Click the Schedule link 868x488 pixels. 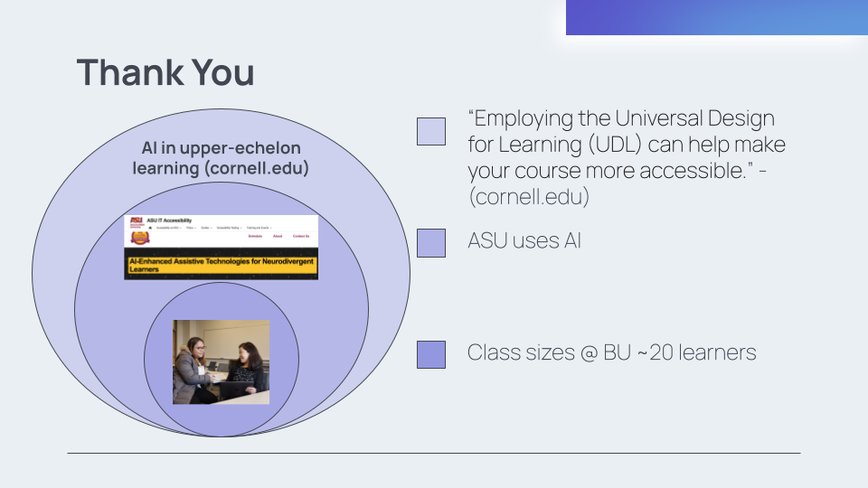click(255, 236)
